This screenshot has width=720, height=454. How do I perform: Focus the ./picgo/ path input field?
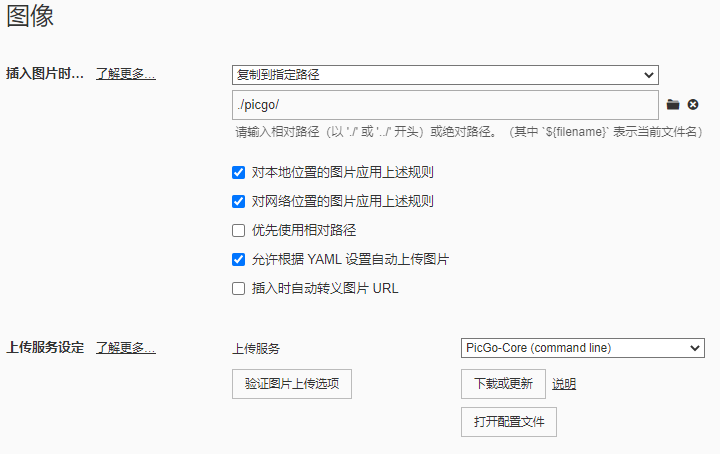tap(445, 105)
